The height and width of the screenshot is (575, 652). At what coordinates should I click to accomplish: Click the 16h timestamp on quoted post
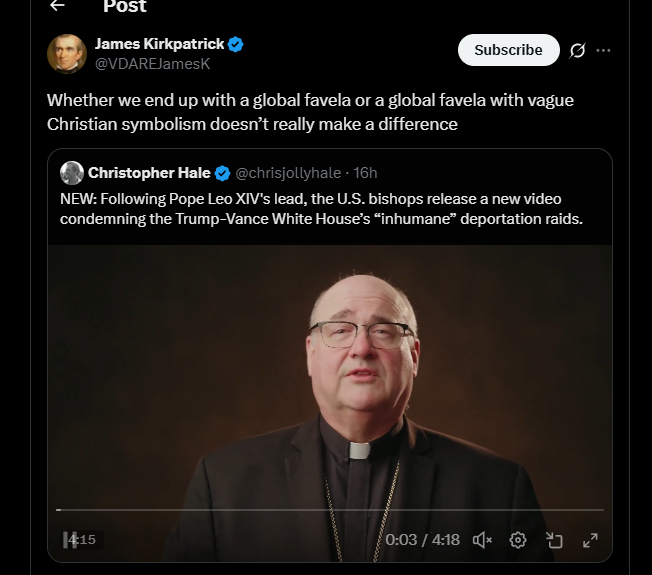[366, 173]
